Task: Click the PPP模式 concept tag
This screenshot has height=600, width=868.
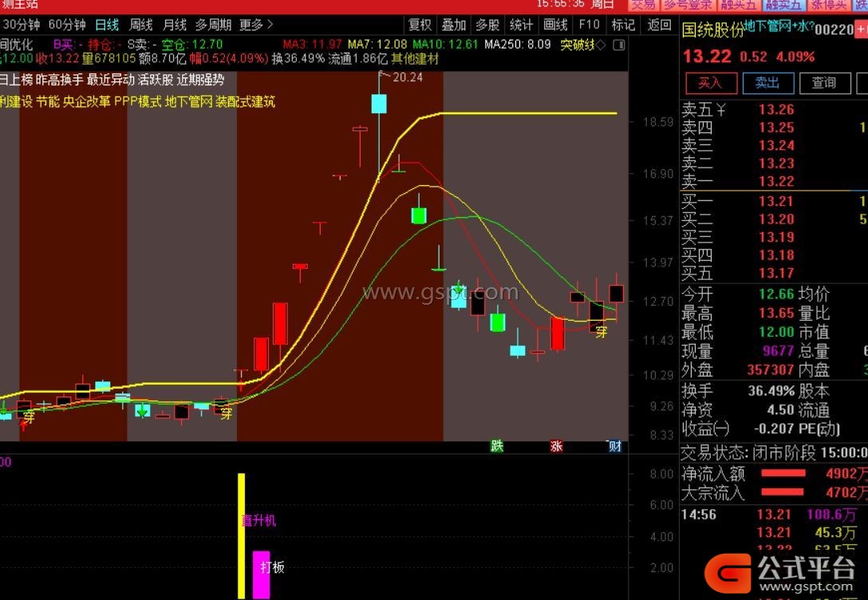Action: (x=137, y=102)
